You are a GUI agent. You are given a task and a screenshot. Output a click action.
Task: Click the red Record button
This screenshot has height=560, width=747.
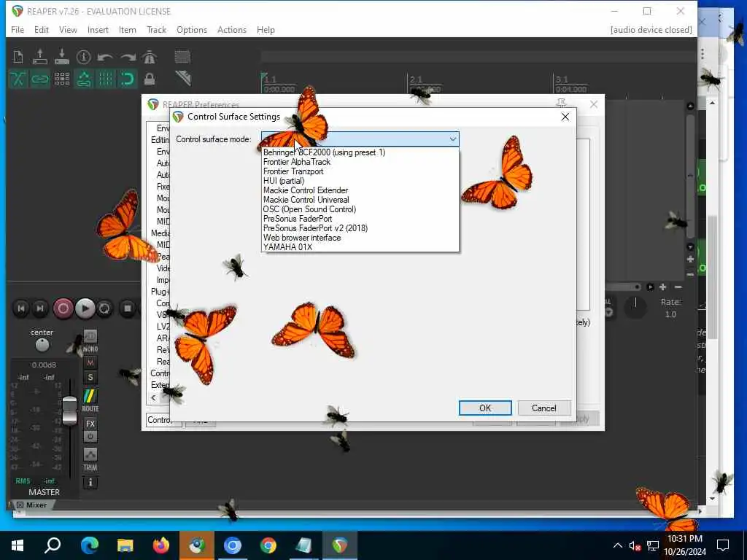pos(63,308)
